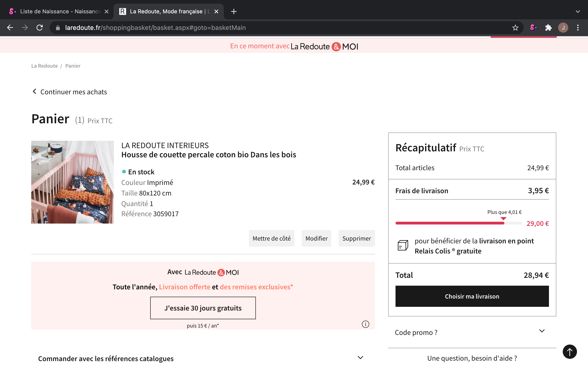588x368 pixels.
Task: Click the pink S favicon on the first tab
Action: coord(13,11)
